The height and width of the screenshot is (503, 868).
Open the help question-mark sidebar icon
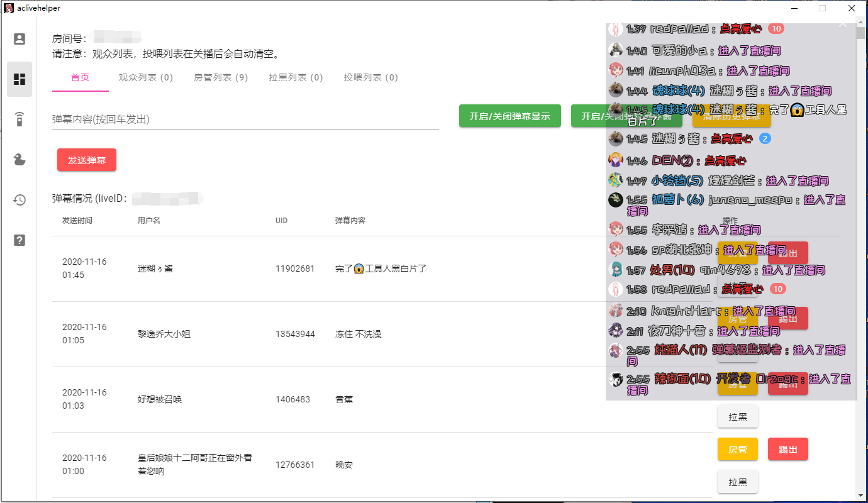click(x=19, y=240)
